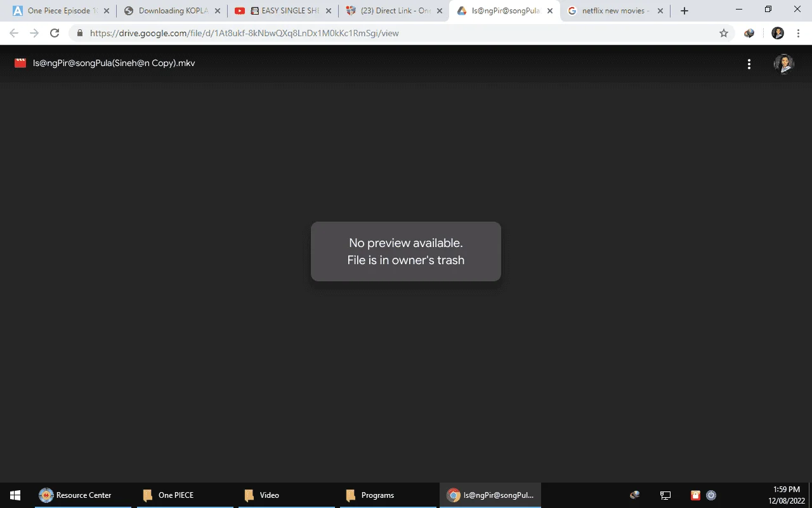Close the One Piece Episode tab
812x508 pixels.
point(105,11)
